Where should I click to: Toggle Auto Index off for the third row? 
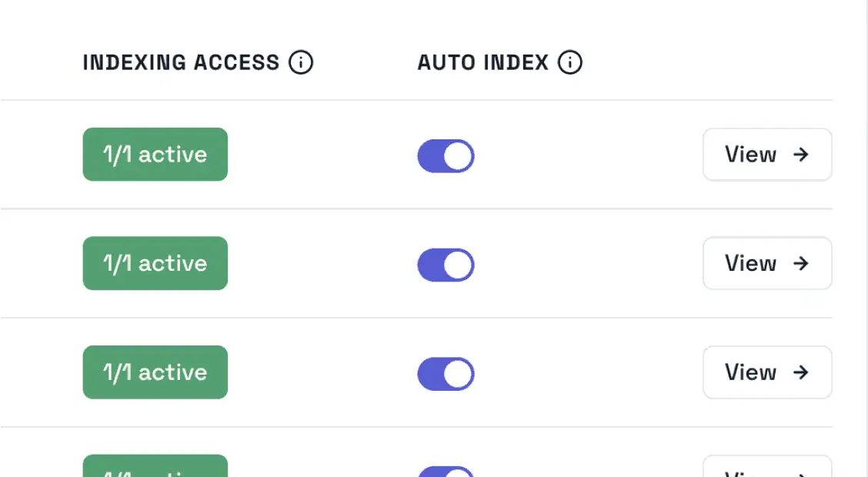[x=446, y=373]
